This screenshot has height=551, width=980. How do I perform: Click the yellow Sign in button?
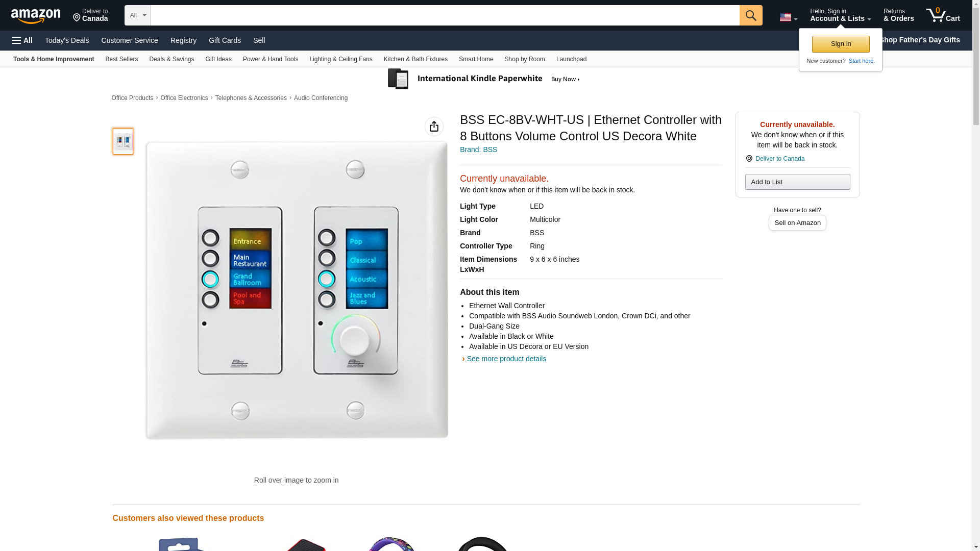[x=840, y=44]
